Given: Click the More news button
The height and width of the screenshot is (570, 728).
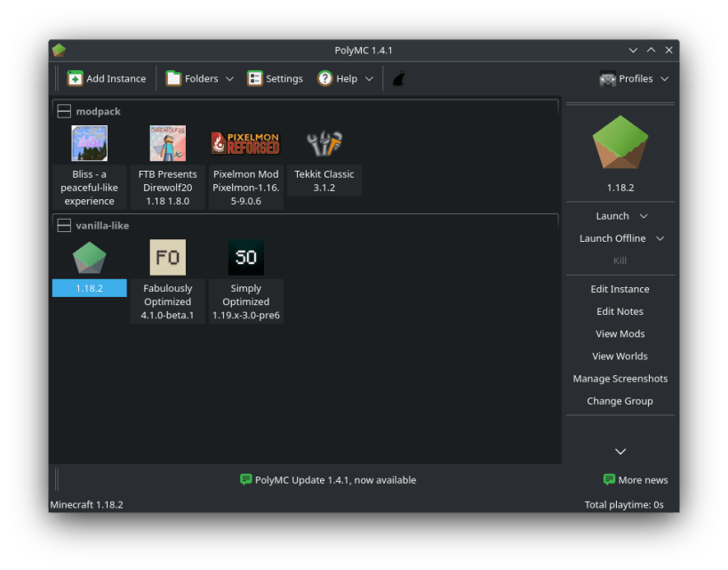Looking at the screenshot, I should click(636, 480).
